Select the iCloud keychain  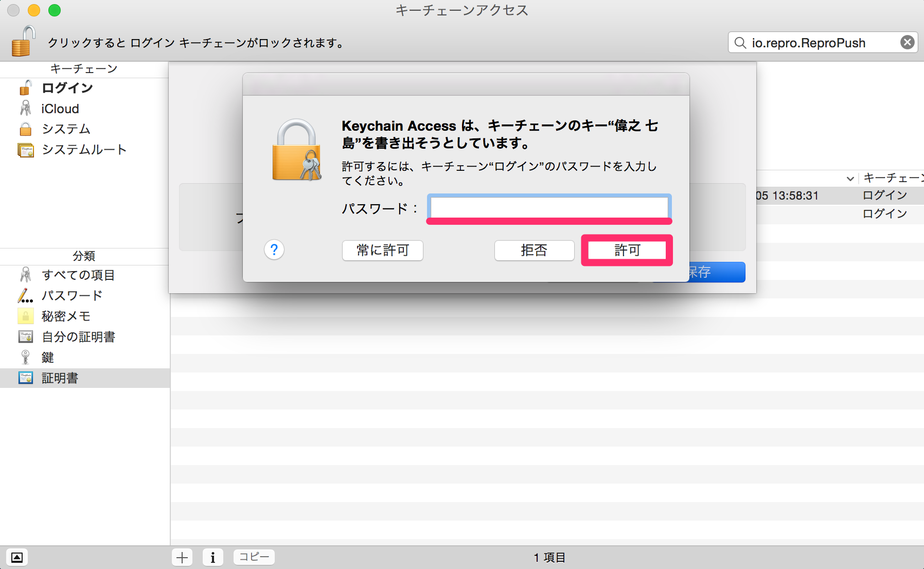(x=84, y=109)
